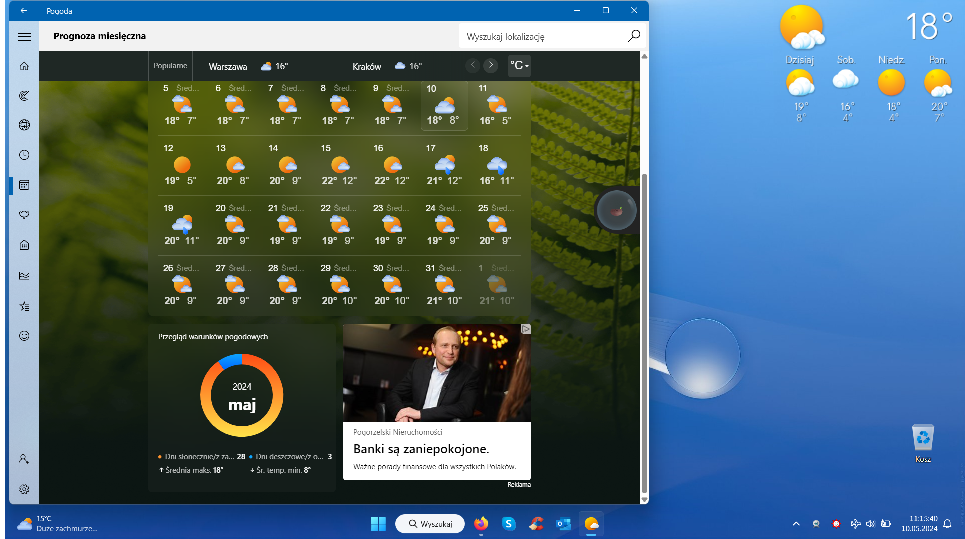This screenshot has width=965, height=539.
Task: Click the search magnifier icon
Action: pos(633,36)
